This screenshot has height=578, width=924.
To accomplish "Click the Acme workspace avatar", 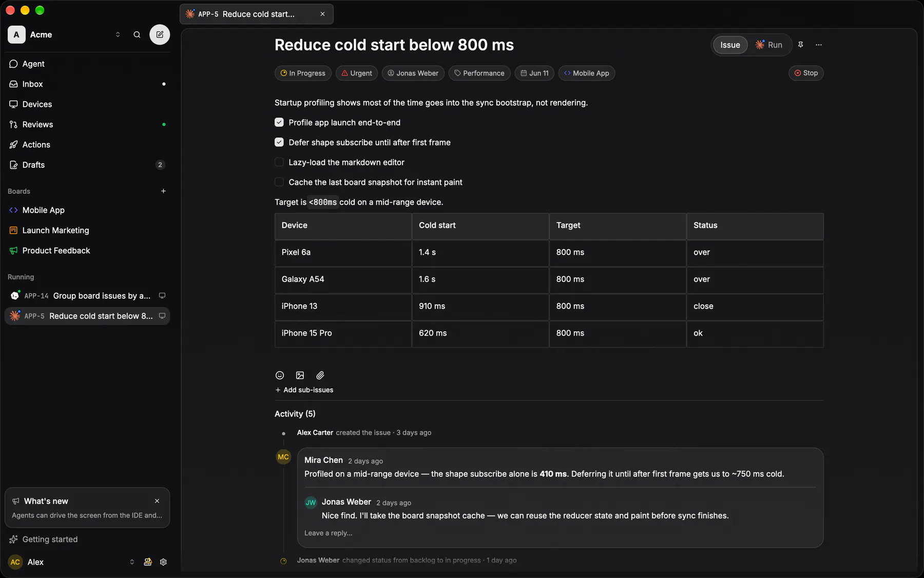I will coord(16,34).
